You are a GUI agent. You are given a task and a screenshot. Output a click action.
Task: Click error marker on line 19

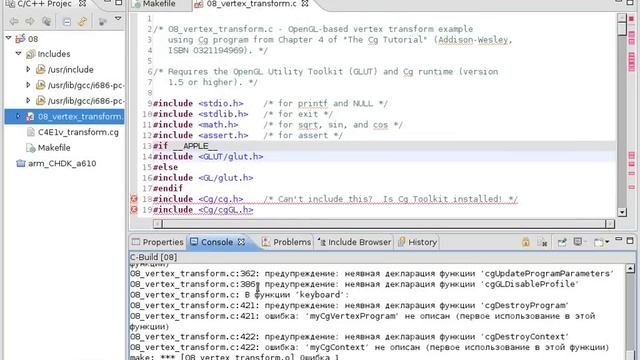(x=134, y=209)
